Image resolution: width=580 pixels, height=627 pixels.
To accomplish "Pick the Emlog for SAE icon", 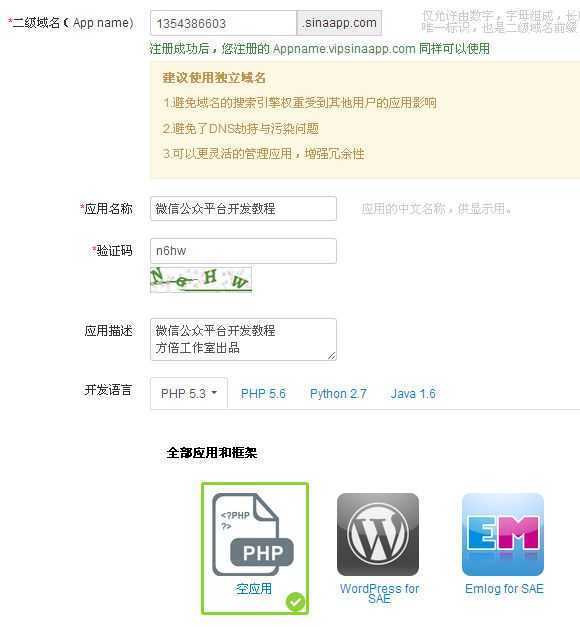I will (x=503, y=534).
